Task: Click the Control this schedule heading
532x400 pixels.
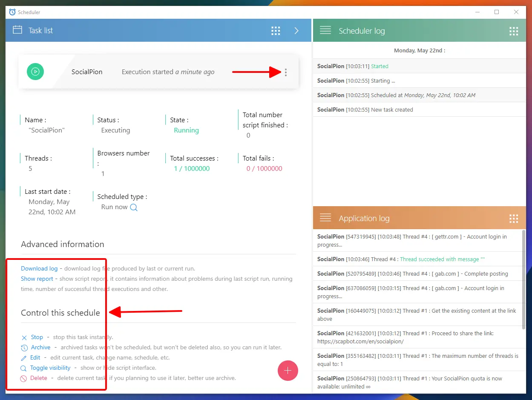Action: click(x=60, y=313)
